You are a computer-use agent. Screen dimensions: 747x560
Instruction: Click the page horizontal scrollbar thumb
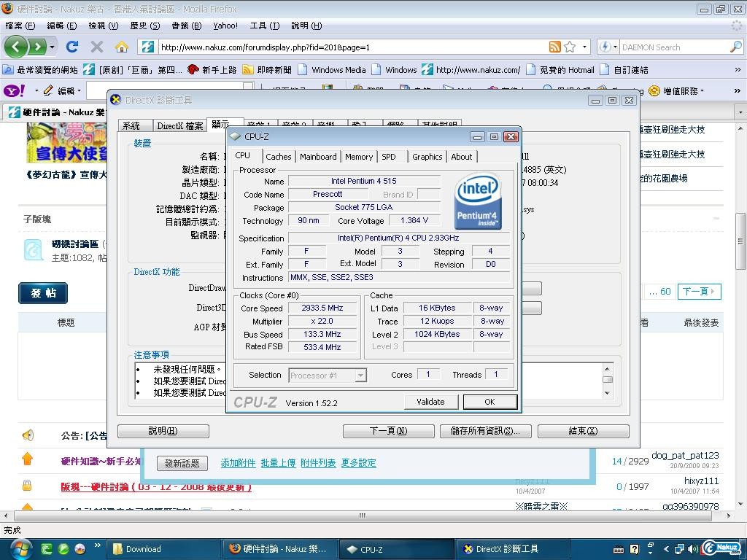tap(362, 516)
